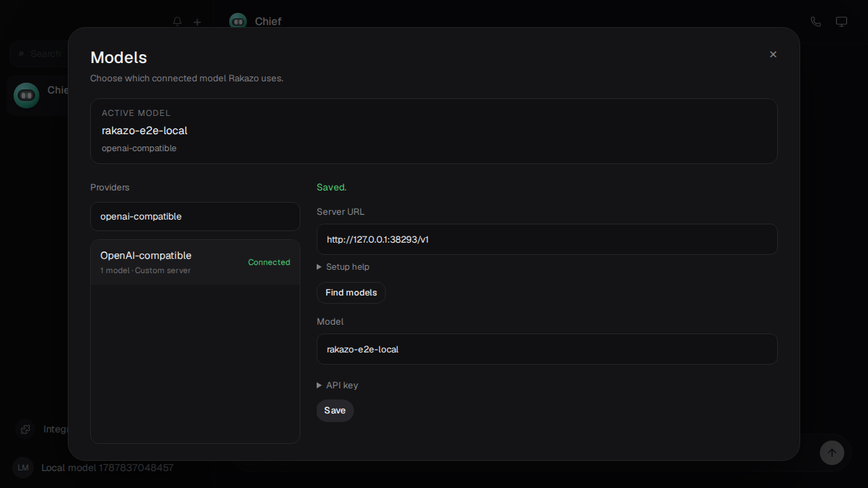The width and height of the screenshot is (868, 488).
Task: Click the plus icon beside the bell
Action: pos(197,22)
